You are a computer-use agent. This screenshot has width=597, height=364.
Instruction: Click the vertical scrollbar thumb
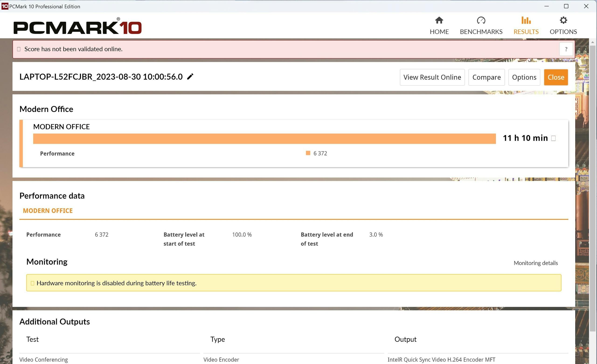point(592,189)
